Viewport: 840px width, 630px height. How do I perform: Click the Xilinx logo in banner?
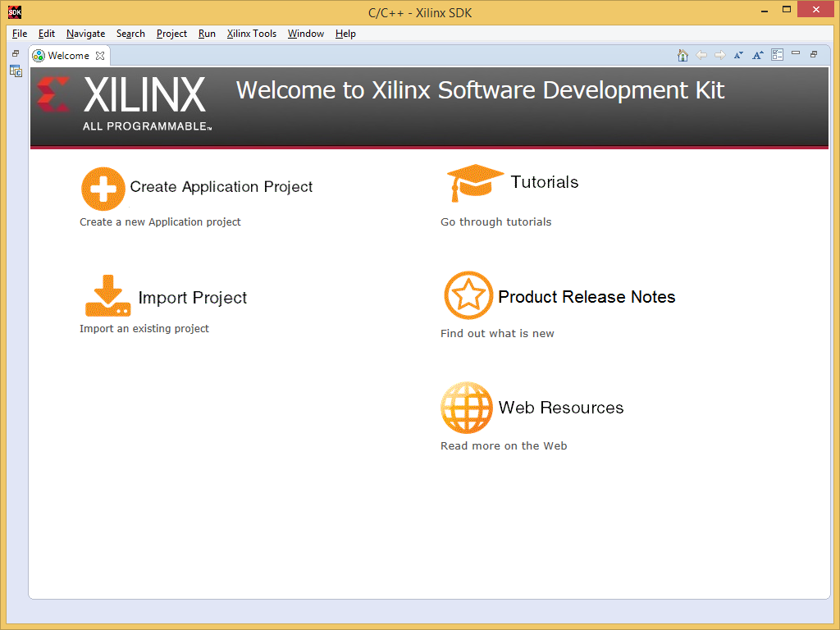(x=125, y=103)
